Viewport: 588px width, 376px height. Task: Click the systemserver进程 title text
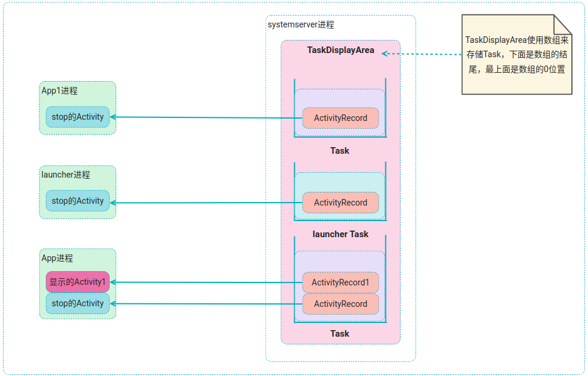[x=301, y=25]
